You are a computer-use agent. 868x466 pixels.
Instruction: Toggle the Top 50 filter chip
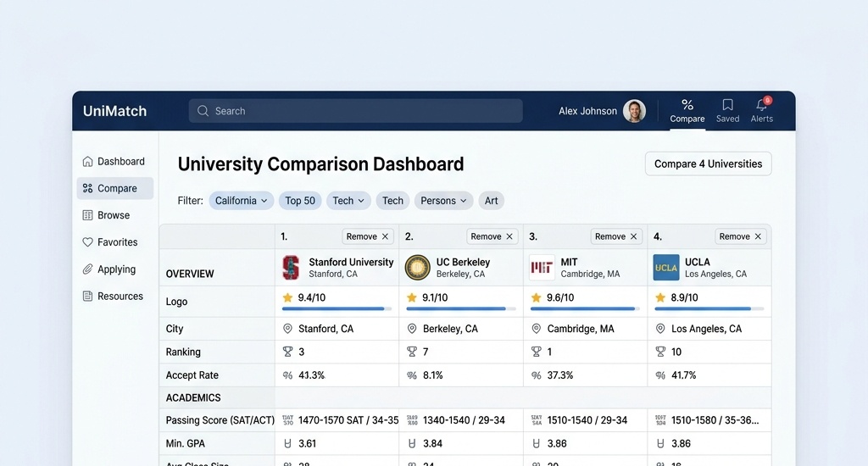300,200
